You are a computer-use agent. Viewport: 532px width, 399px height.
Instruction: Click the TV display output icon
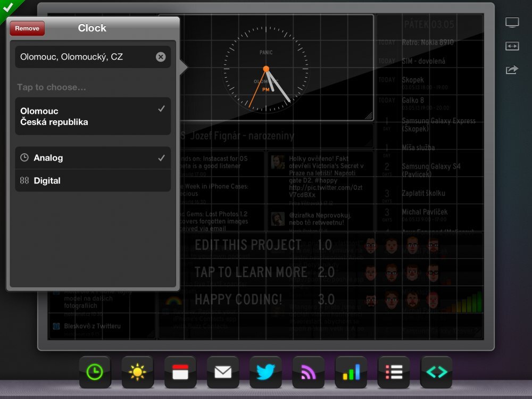pyautogui.click(x=512, y=22)
